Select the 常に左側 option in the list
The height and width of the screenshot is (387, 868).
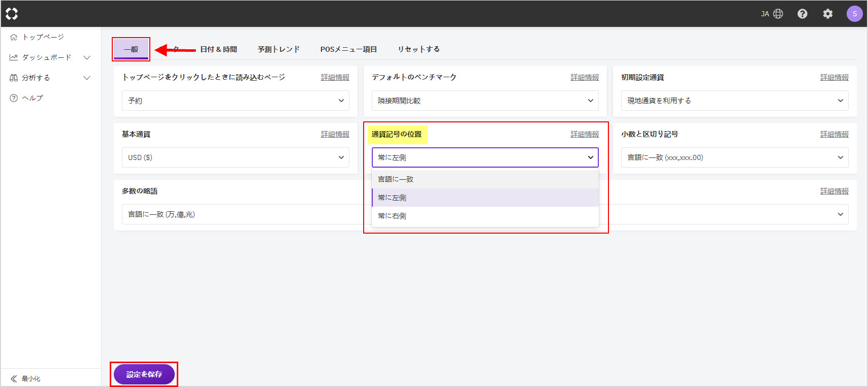485,198
